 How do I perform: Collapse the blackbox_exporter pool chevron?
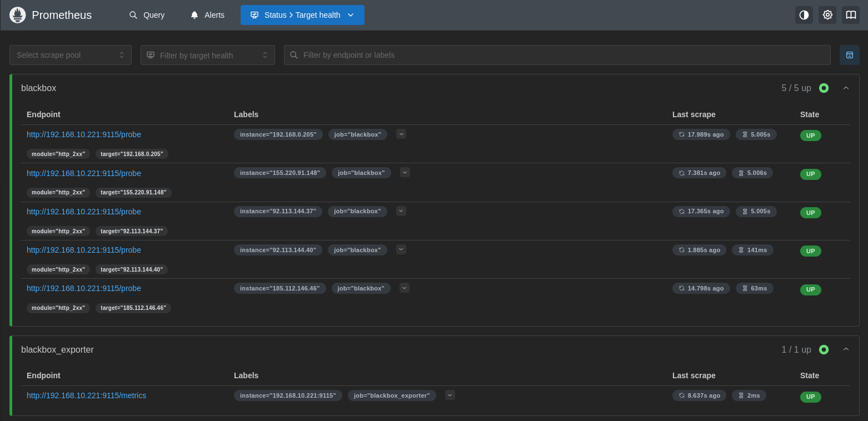(x=846, y=350)
